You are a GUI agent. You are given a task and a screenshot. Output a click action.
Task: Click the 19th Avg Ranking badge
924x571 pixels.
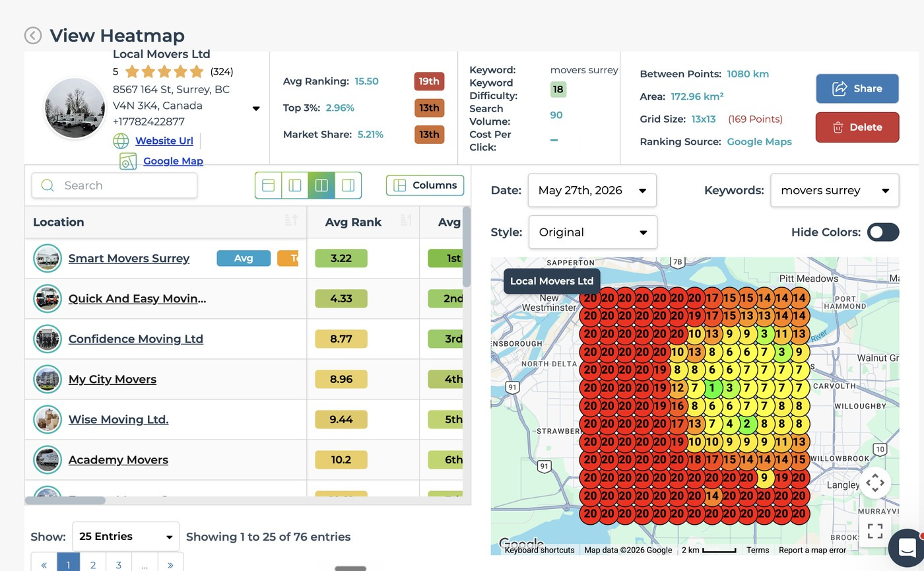429,81
